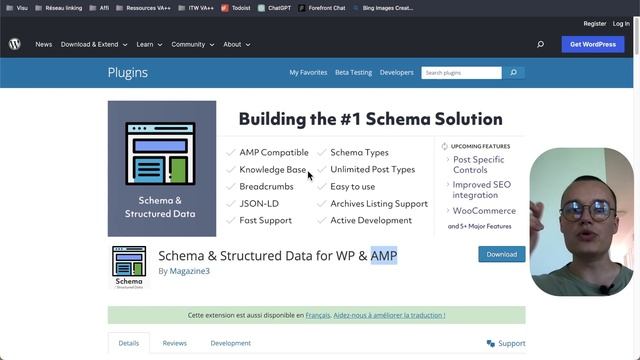Click the 'Breadcrumbs' feature text
Image resolution: width=640 pixels, height=360 pixels.
click(266, 187)
